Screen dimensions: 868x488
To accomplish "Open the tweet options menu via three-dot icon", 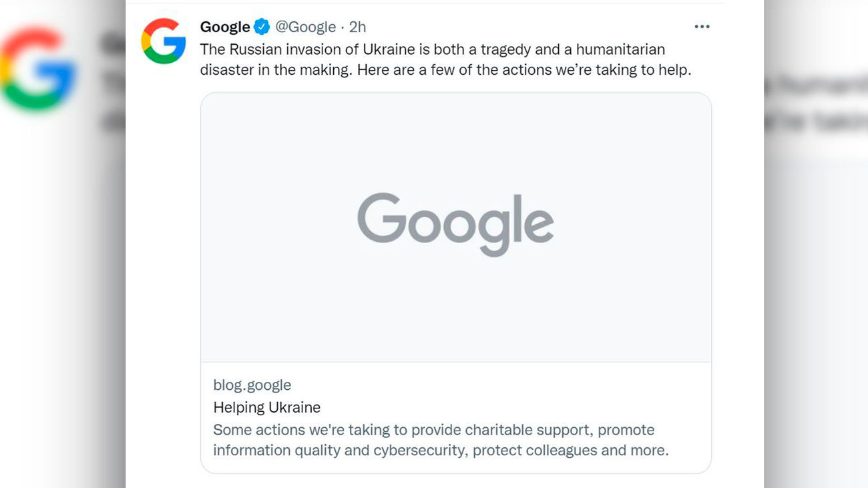I will [702, 26].
